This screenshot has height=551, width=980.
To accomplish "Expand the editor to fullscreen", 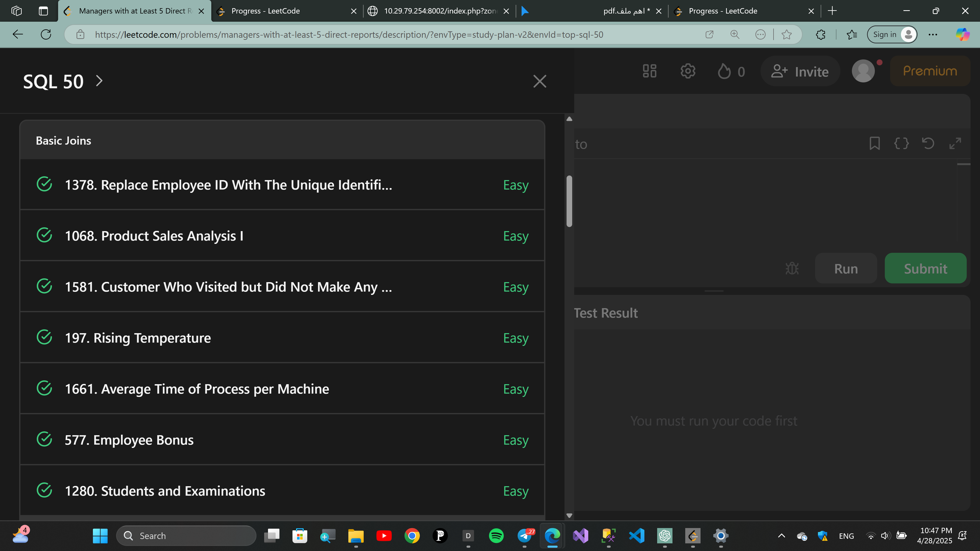I will 955,143.
